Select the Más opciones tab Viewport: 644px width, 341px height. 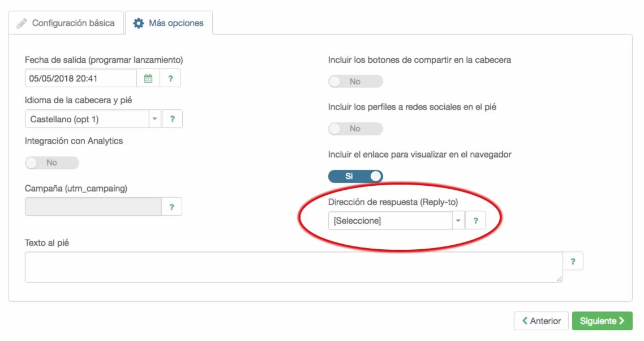169,23
